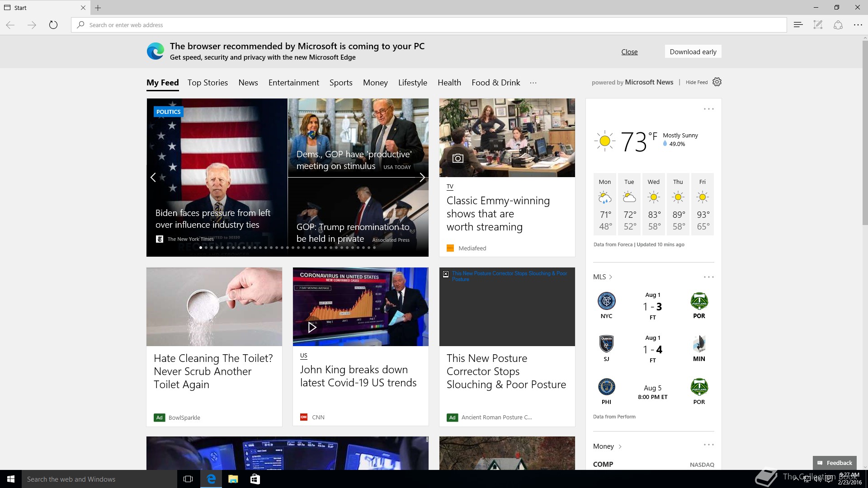Open MLS card options (three dots)
This screenshot has height=488, width=868.
pyautogui.click(x=709, y=277)
